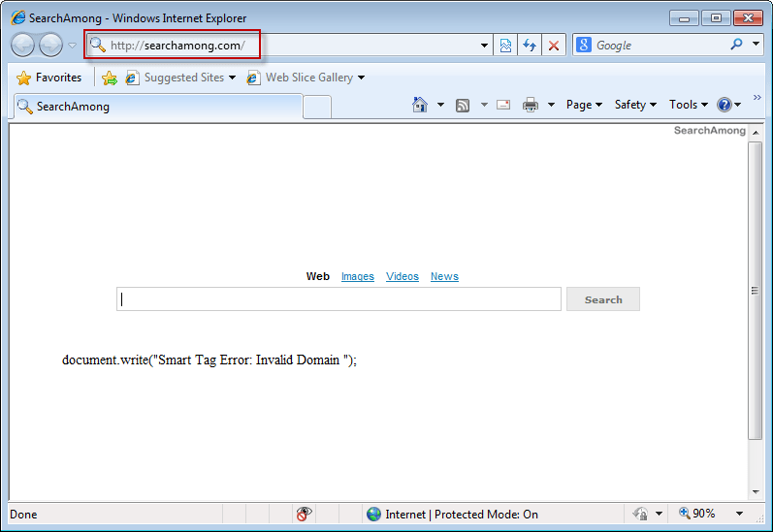Click the Google search provider icon
The image size is (773, 532).
[584, 45]
